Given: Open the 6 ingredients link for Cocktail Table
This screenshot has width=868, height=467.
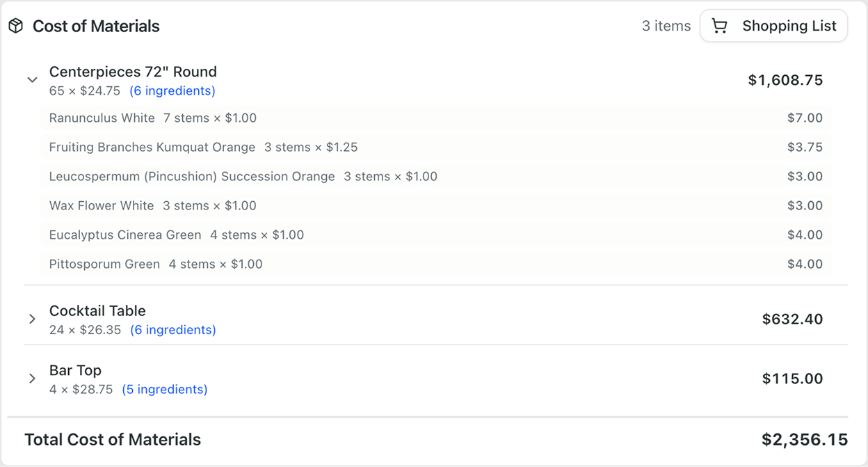Looking at the screenshot, I should 172,329.
